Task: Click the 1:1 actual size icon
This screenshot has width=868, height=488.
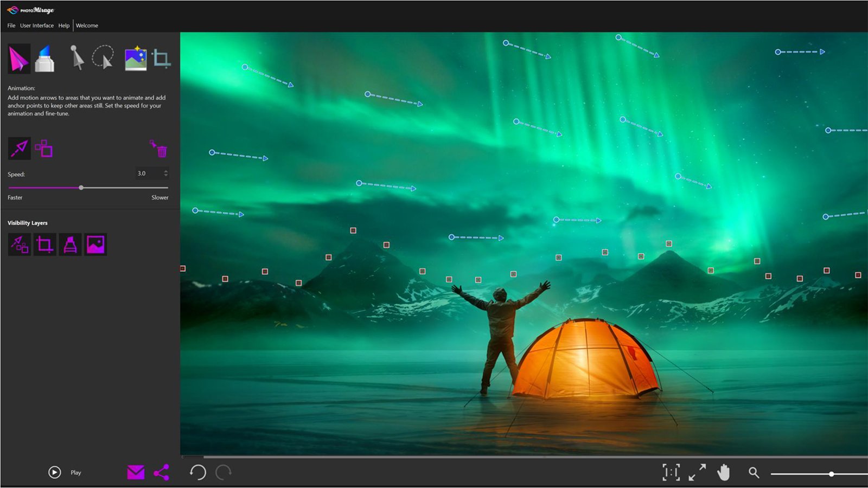Action: [x=671, y=472]
